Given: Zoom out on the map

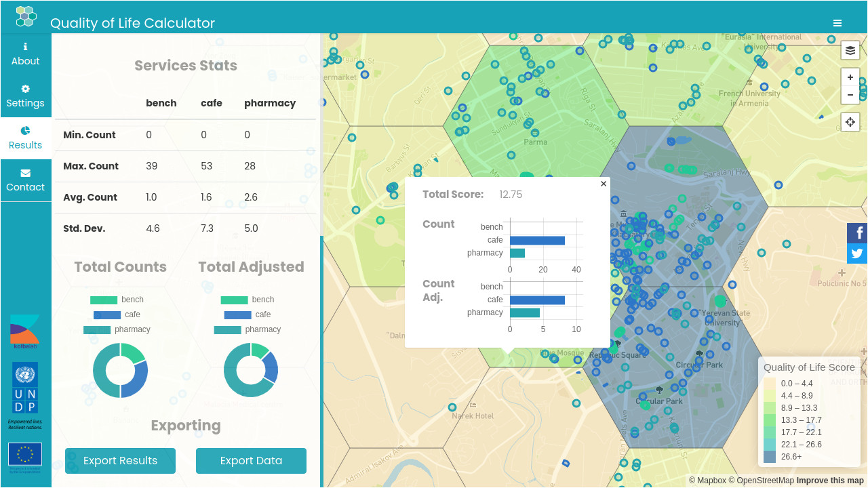Looking at the screenshot, I should pos(850,96).
